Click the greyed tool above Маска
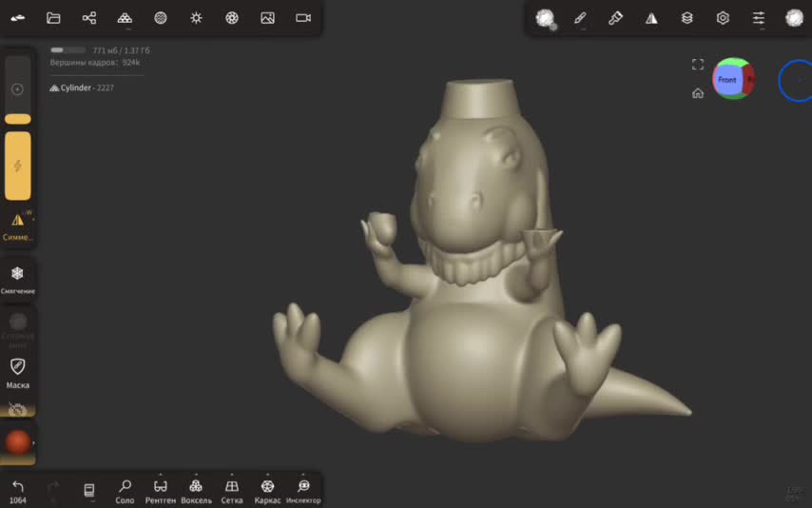The width and height of the screenshot is (812, 508). (18, 330)
